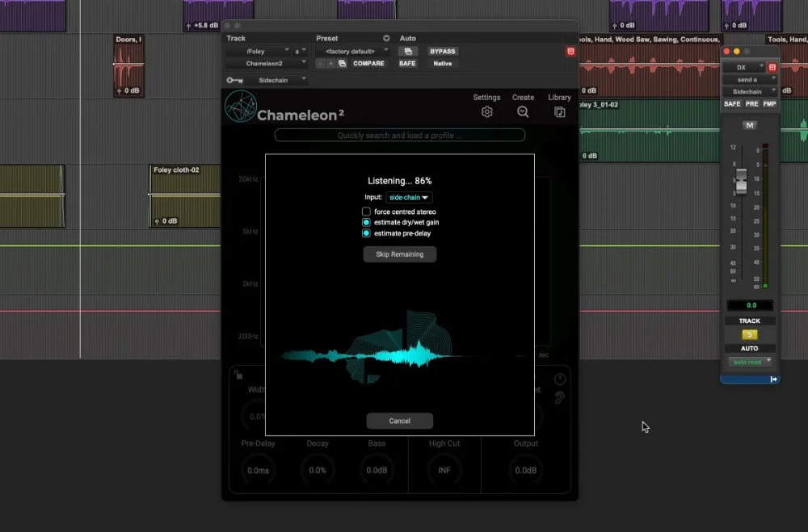The height and width of the screenshot is (532, 808).
Task: Toggle FMP button in send window
Action: (x=769, y=104)
